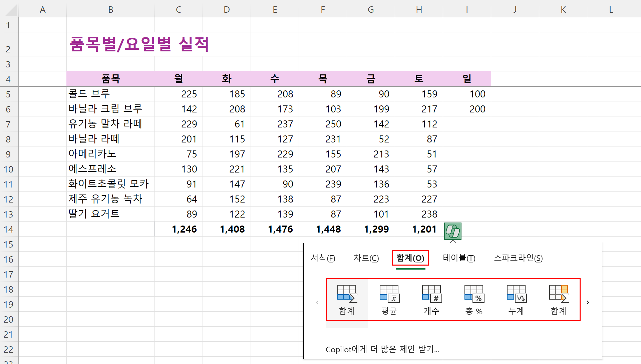Image resolution: width=641 pixels, height=364 pixels.
Task: Select the row 14 header
Action: click(x=9, y=229)
